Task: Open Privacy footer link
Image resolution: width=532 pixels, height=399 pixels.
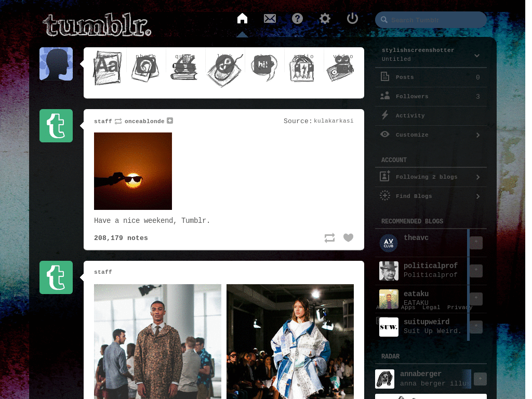Action: click(x=460, y=307)
